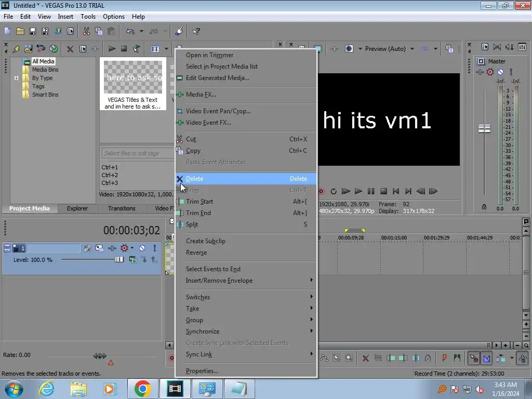The height and width of the screenshot is (399, 532).
Task: Click the Pause button in preview transport
Action: point(371,191)
